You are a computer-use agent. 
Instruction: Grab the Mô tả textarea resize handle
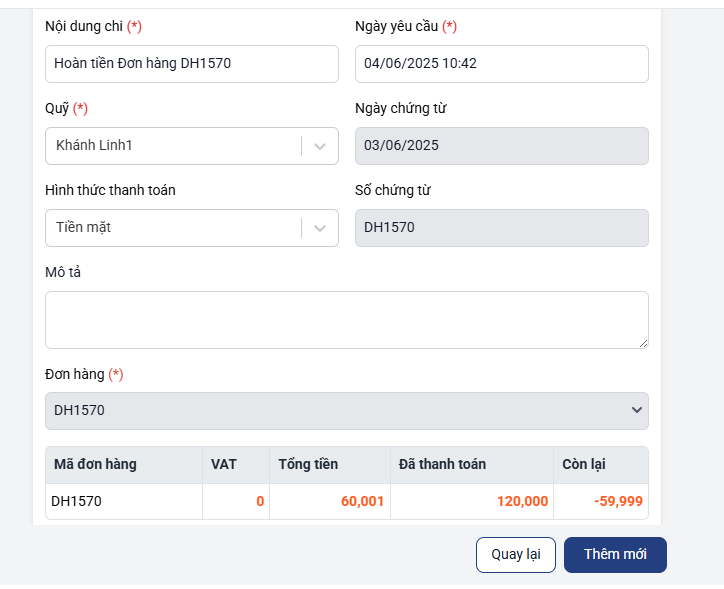click(644, 343)
